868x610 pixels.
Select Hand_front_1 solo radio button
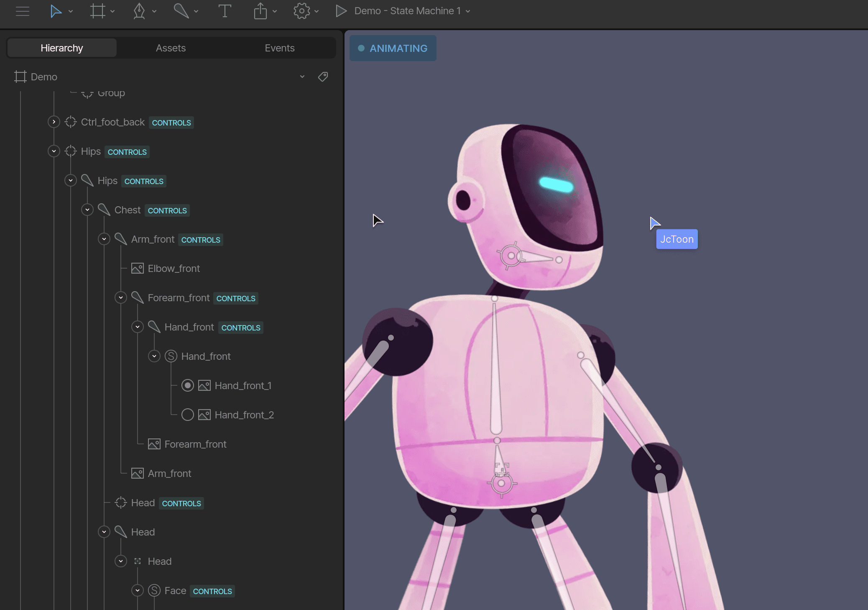click(188, 385)
